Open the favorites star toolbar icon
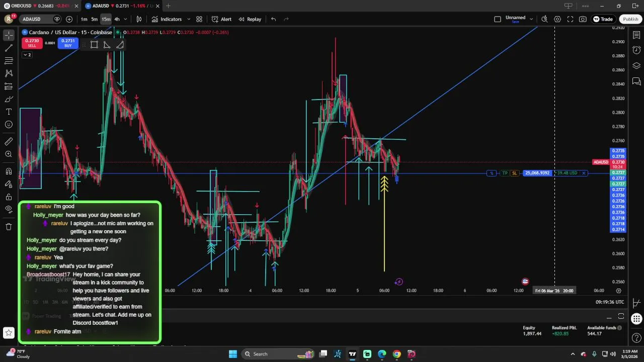The height and width of the screenshot is (362, 644). click(x=9, y=332)
